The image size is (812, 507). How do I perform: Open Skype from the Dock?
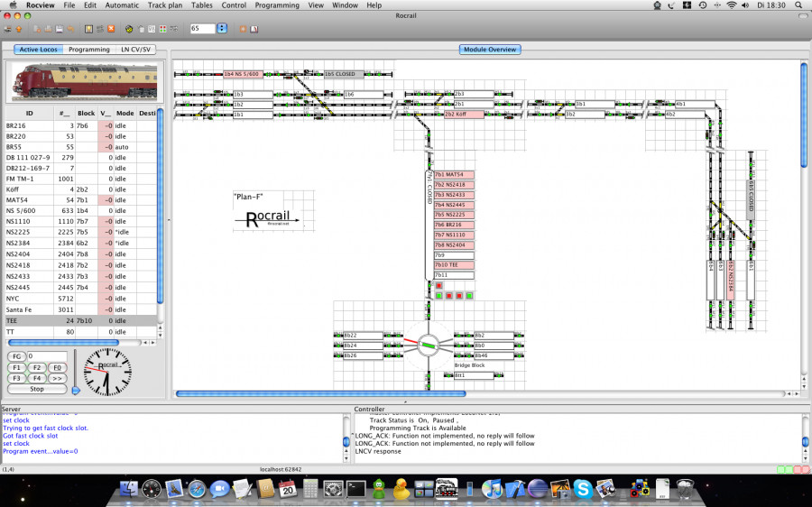[583, 489]
